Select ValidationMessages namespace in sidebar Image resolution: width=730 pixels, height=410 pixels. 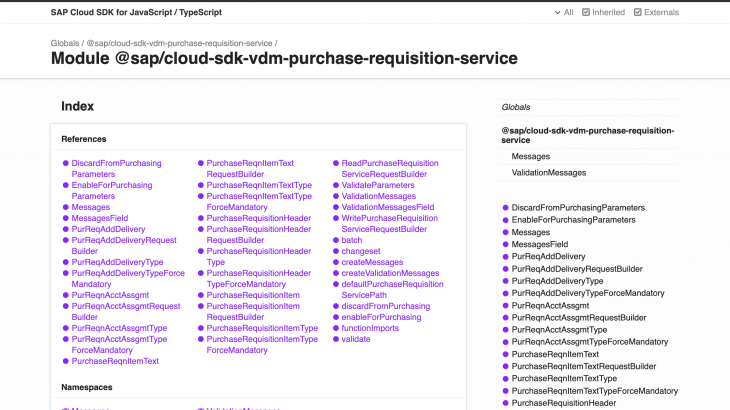[549, 173]
